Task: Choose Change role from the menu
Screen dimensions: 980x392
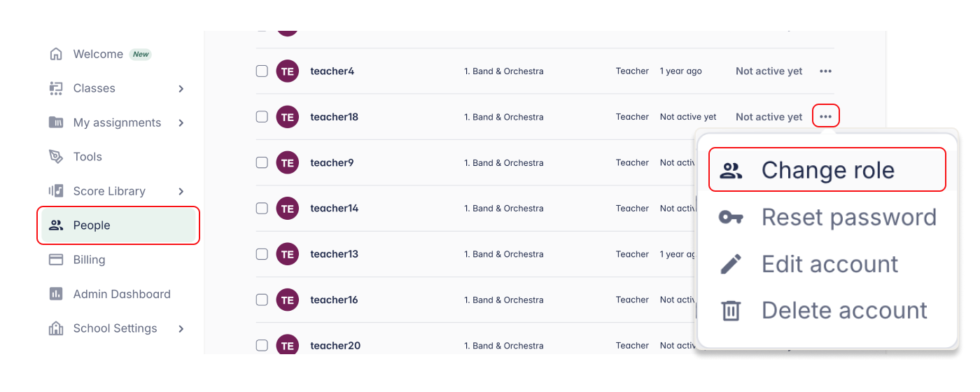Action: coord(827,170)
